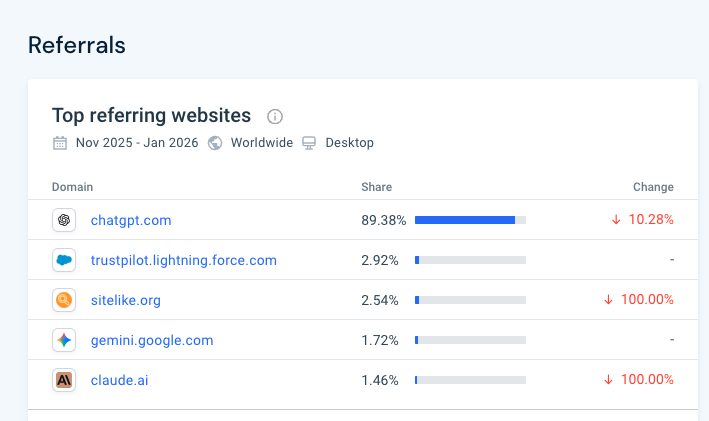The width and height of the screenshot is (709, 421).
Task: Follow the claude.ai domain link
Action: coord(119,380)
